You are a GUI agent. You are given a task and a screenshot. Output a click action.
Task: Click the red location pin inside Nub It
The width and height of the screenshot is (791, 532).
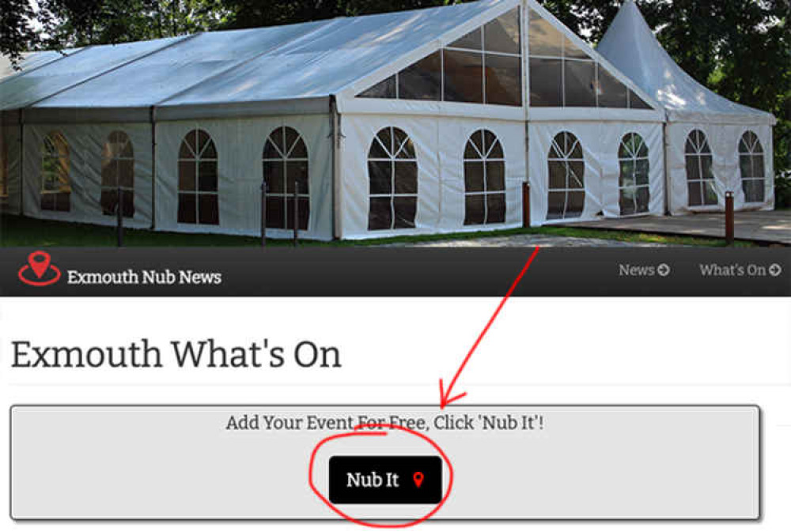(x=418, y=479)
